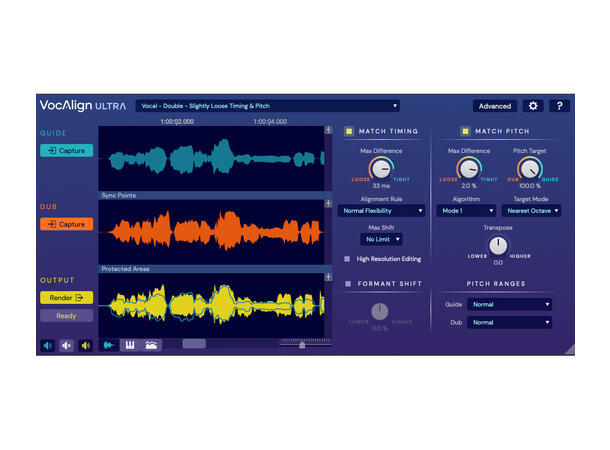The image size is (610, 450).
Task: Open the Max Shift No Limit dropdown
Action: [x=381, y=239]
